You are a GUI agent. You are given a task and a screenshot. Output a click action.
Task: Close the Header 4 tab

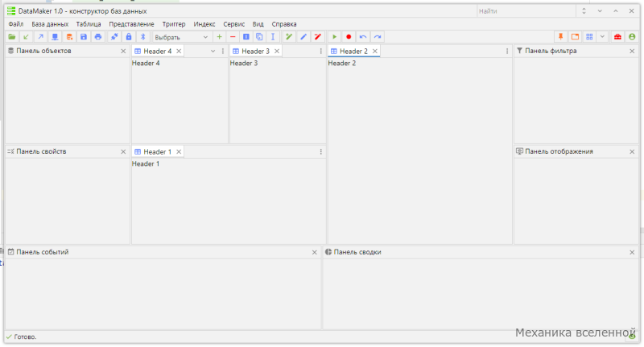click(179, 52)
